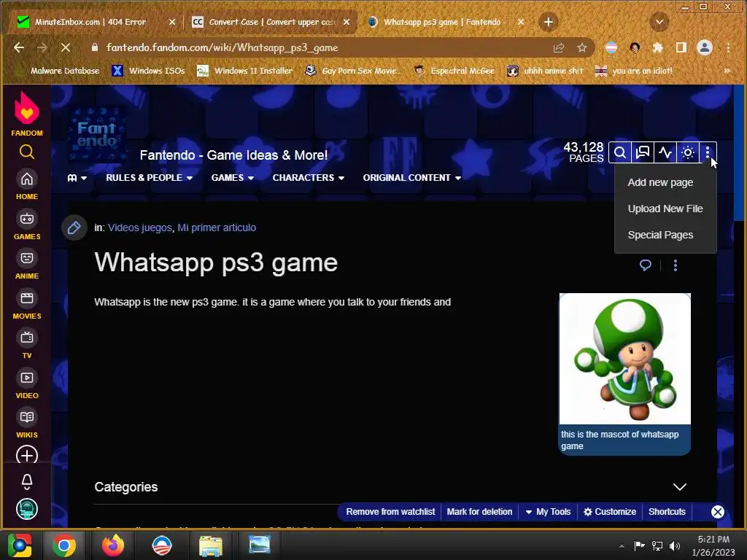This screenshot has width=747, height=560.
Task: Open the Windows ISOs bookmark
Action: pos(148,71)
